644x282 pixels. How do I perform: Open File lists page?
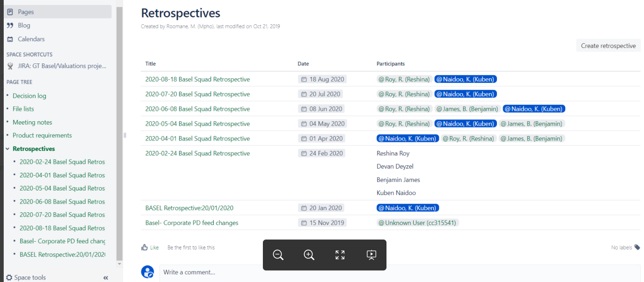[x=23, y=109]
